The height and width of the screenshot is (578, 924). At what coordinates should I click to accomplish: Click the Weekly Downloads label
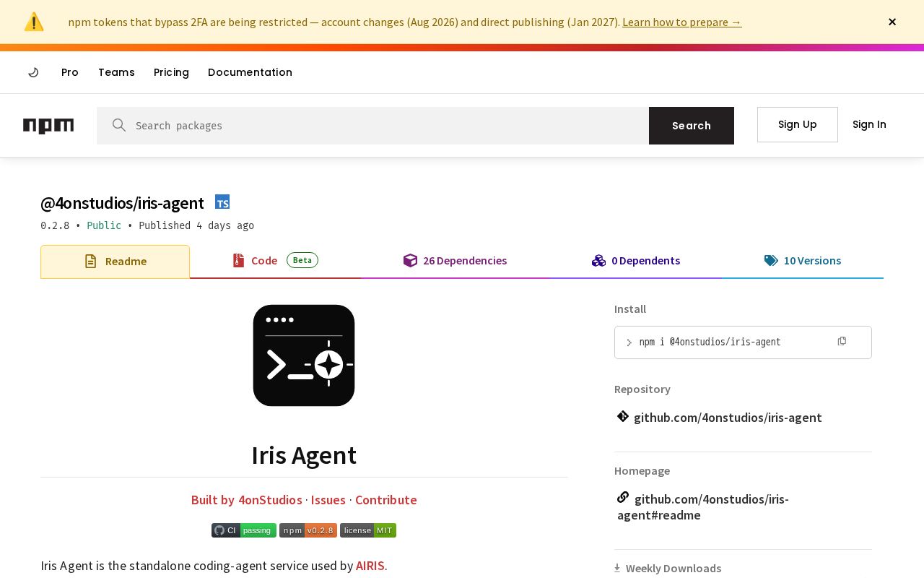(x=674, y=569)
